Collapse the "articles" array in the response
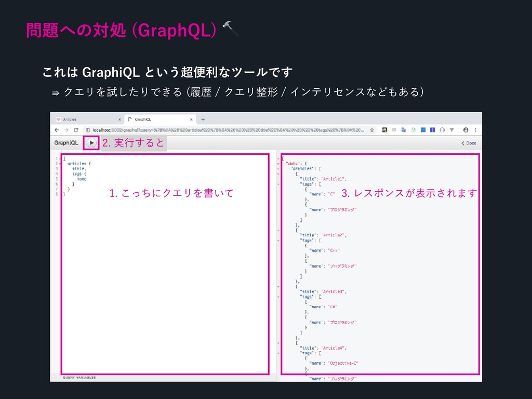 [x=278, y=169]
